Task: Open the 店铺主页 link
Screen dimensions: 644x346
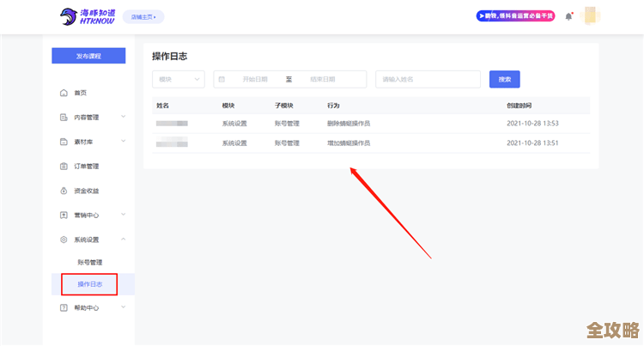Action: [x=143, y=17]
